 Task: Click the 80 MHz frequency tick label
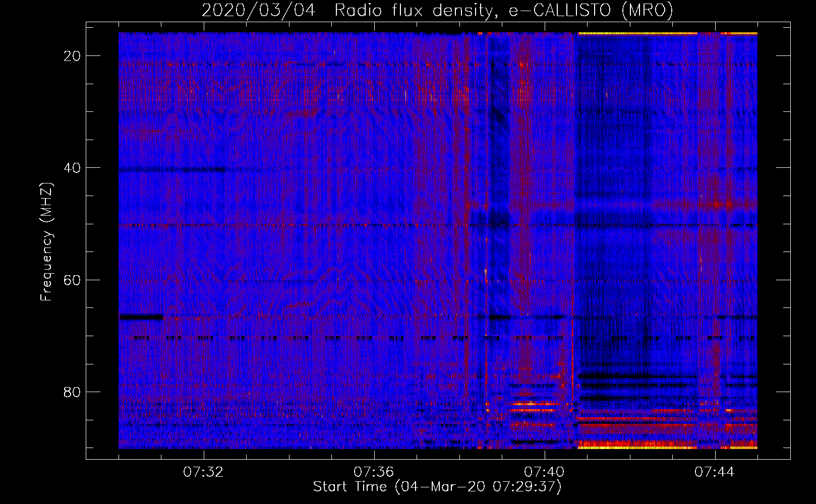click(x=72, y=392)
